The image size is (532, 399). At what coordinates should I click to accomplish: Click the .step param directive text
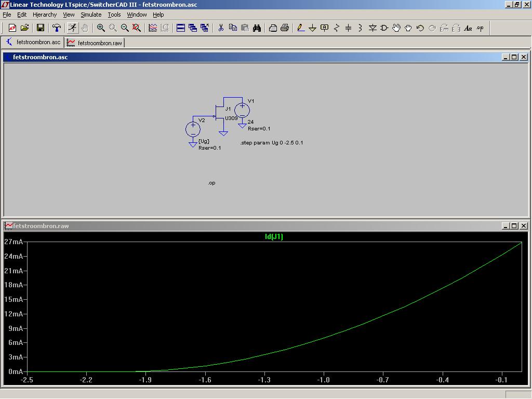272,143
